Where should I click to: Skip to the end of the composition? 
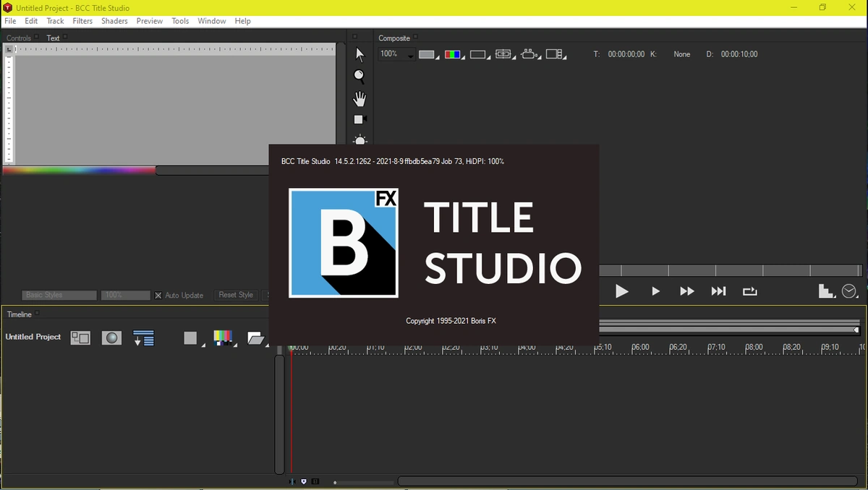click(718, 291)
